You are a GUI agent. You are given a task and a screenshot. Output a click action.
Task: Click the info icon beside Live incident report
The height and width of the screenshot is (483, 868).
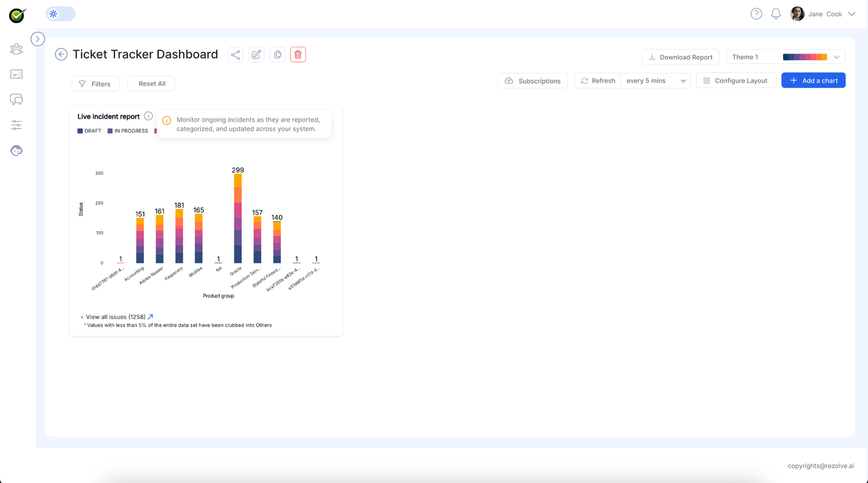(148, 116)
